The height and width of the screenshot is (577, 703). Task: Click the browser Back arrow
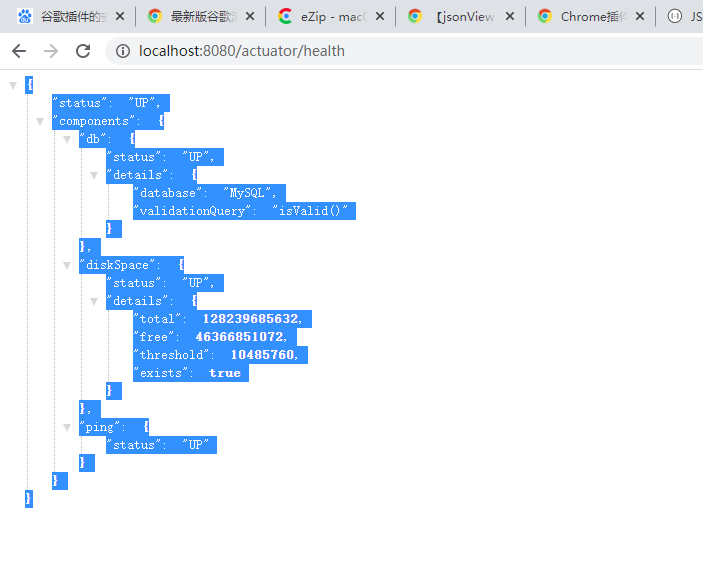pos(19,51)
